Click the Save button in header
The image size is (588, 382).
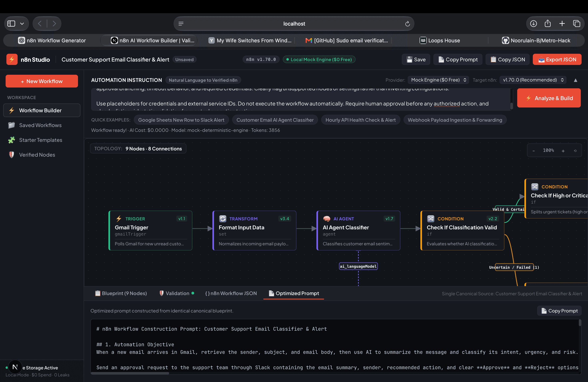[x=416, y=60]
